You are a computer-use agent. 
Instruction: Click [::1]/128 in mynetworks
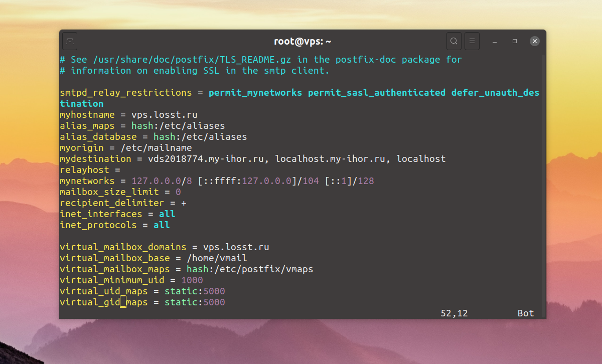tap(349, 181)
